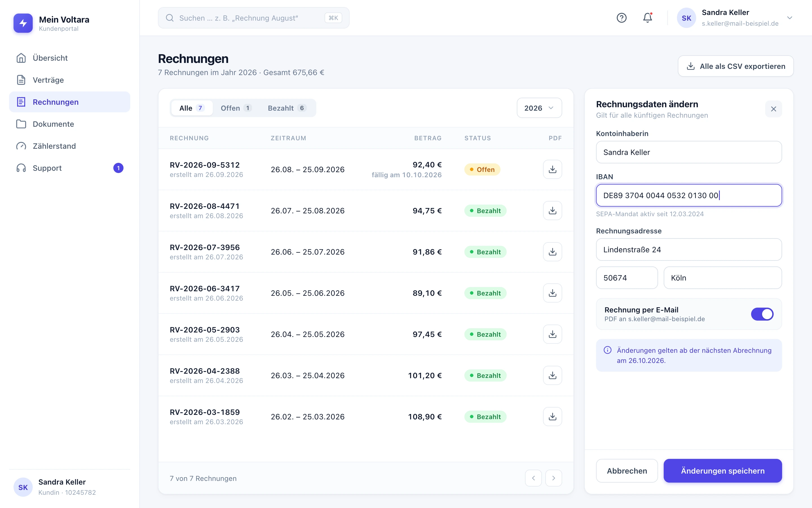Open notifications bell icon

[x=648, y=18]
